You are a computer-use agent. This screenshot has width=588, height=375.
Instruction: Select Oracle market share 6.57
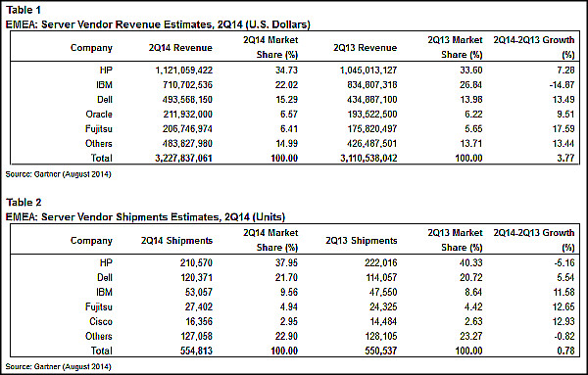(289, 114)
